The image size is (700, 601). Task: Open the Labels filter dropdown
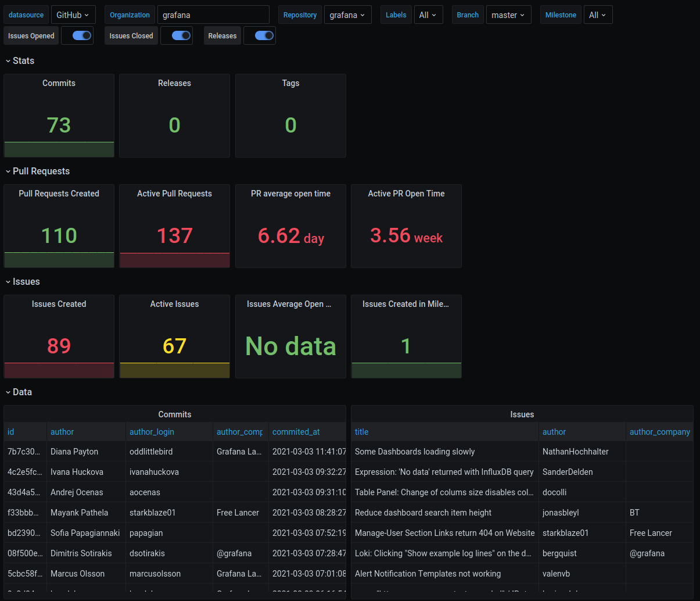point(428,15)
